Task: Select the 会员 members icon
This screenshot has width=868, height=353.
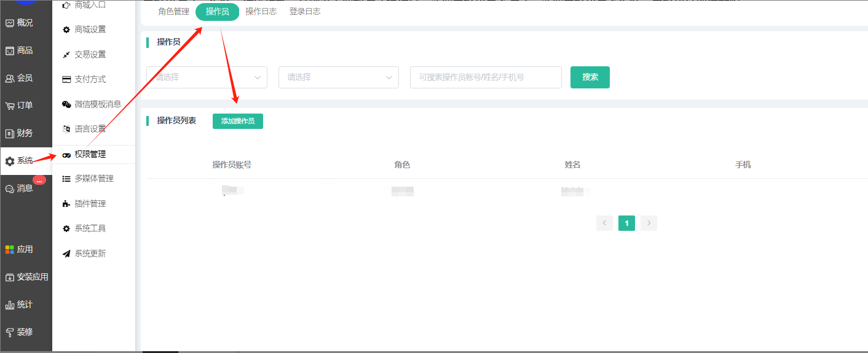Action: pos(10,79)
